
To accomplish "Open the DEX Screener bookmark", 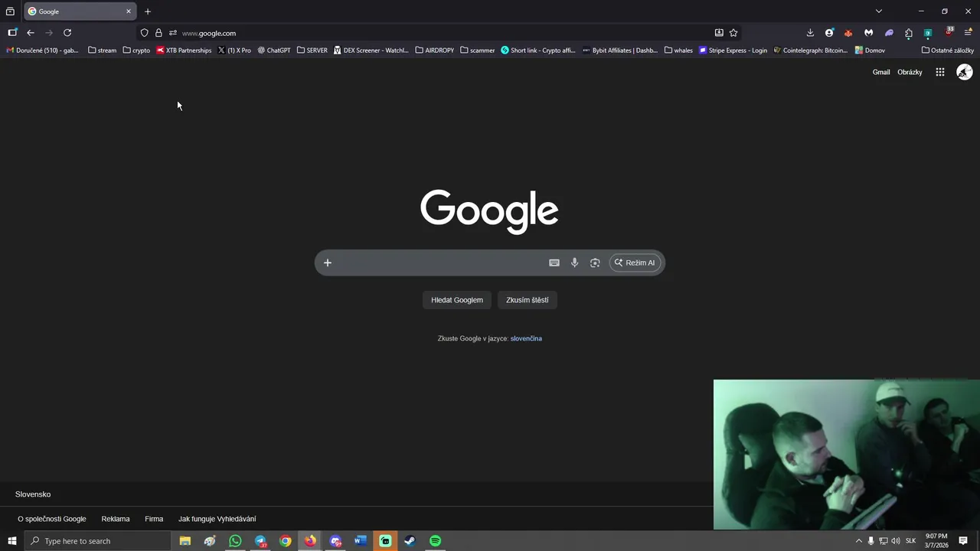I will (x=371, y=51).
